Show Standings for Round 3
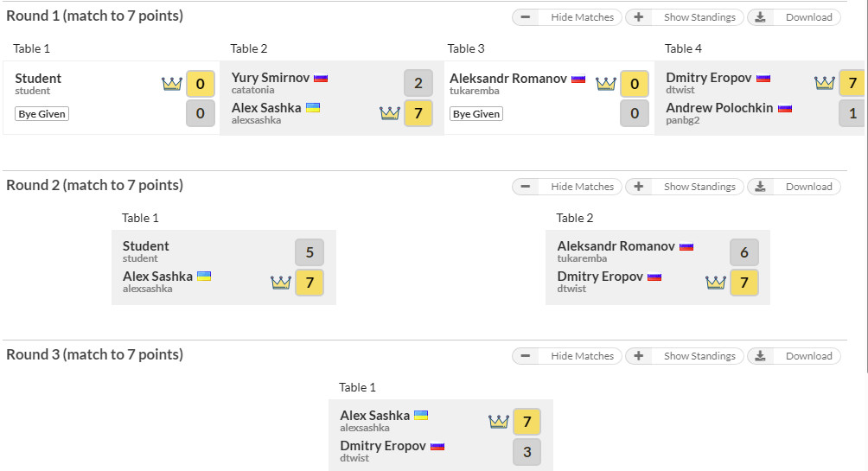 (684, 356)
